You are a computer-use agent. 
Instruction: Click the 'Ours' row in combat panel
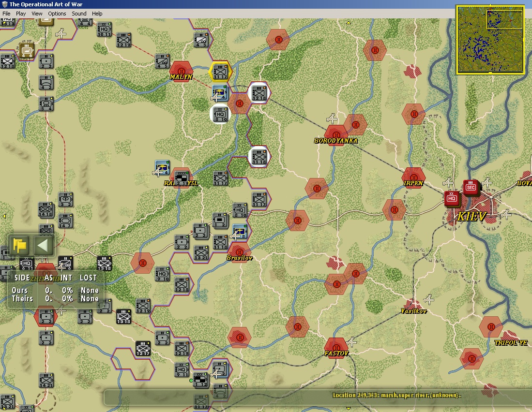[55, 290]
